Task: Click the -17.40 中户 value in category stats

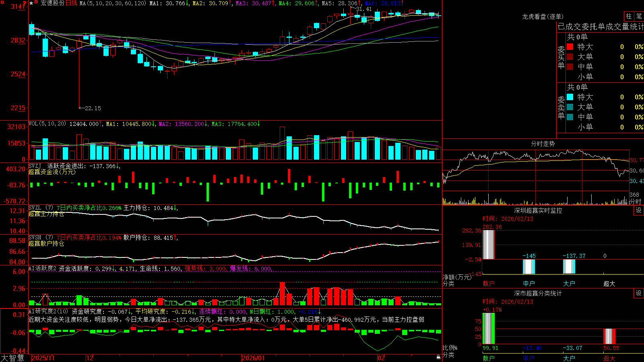Action: (532, 348)
